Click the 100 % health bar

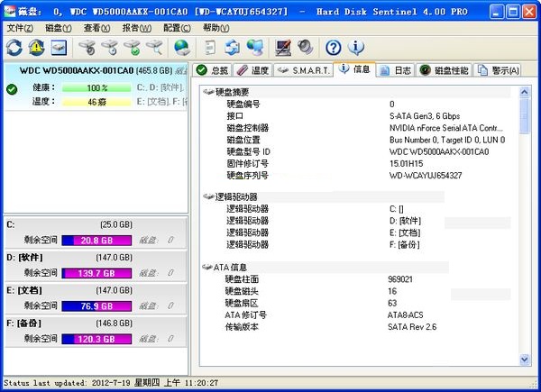[96, 88]
